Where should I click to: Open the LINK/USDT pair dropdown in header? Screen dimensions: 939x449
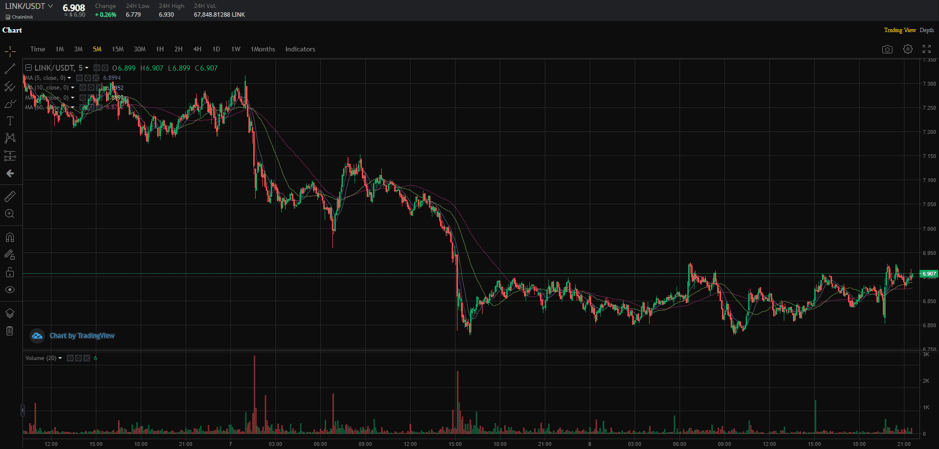pyautogui.click(x=51, y=7)
